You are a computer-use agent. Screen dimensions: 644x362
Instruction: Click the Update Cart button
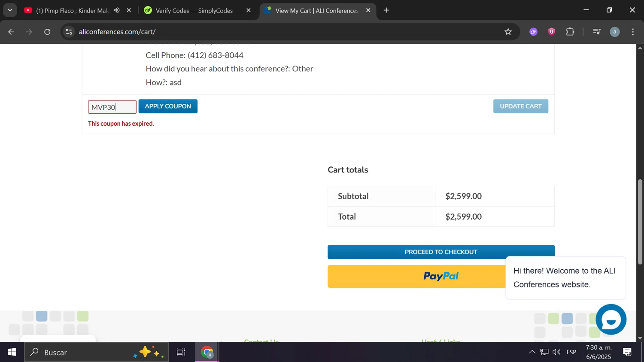click(x=521, y=106)
